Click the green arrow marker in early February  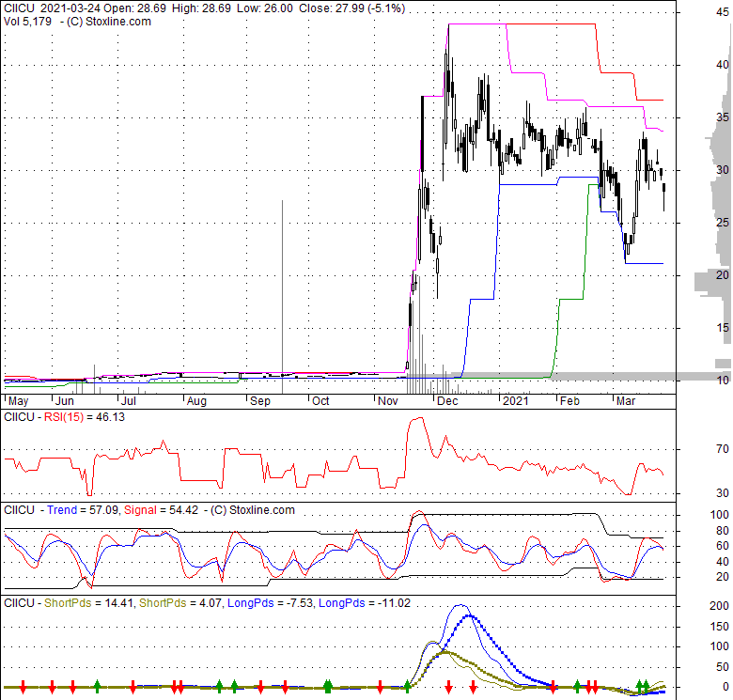(577, 686)
